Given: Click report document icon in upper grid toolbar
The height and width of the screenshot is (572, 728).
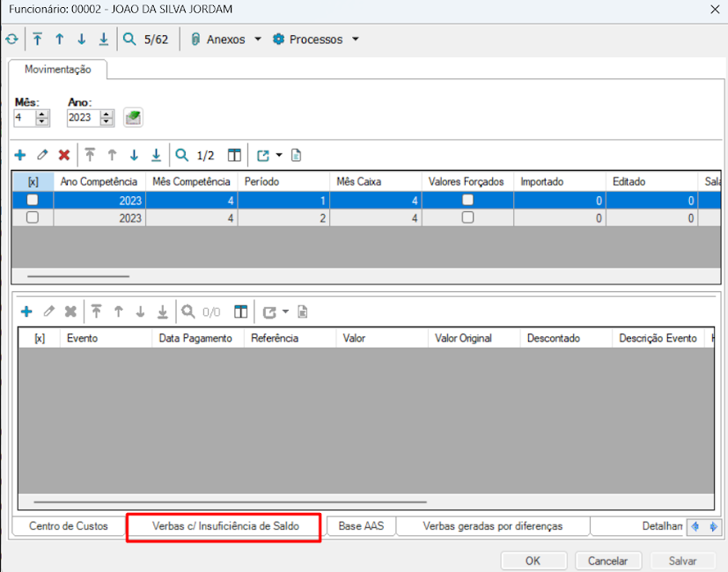Looking at the screenshot, I should [x=296, y=155].
